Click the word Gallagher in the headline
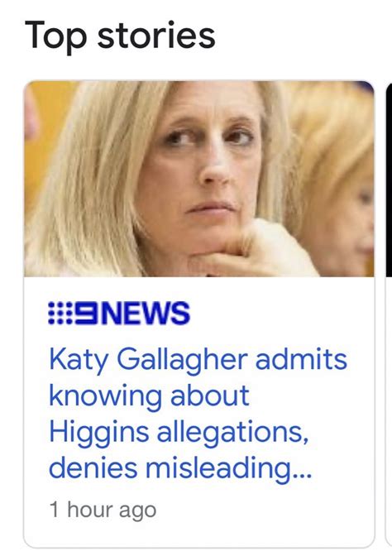This screenshot has width=392, height=556. [182, 361]
